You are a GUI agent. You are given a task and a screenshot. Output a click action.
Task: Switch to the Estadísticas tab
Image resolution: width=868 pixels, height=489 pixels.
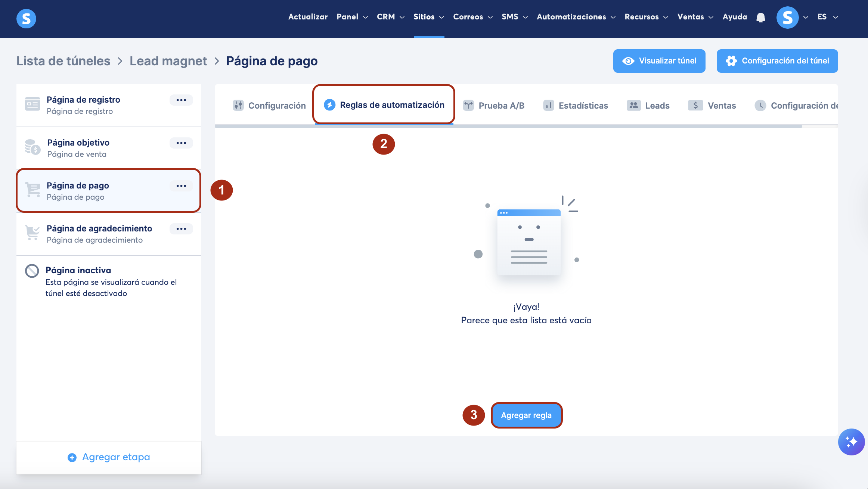tap(576, 106)
